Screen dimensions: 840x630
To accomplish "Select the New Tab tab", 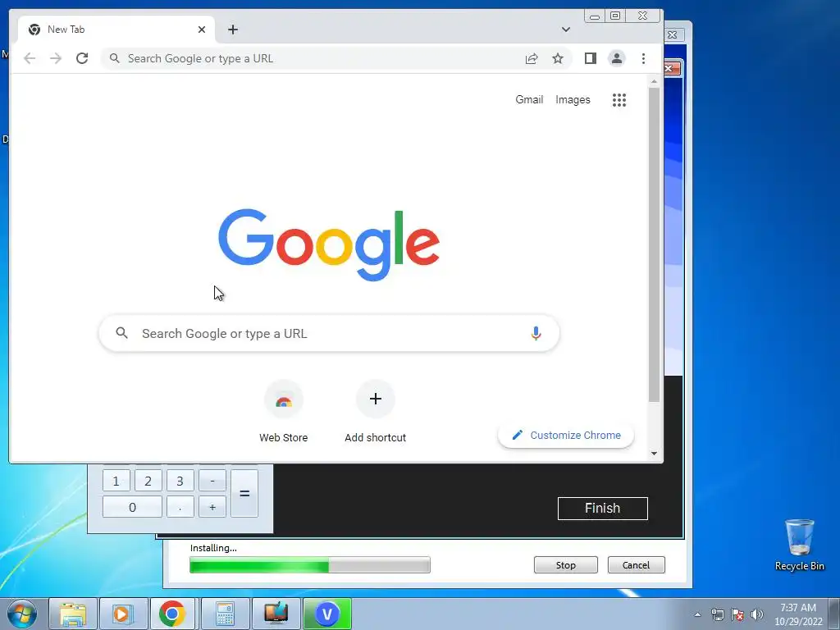I will [x=116, y=30].
